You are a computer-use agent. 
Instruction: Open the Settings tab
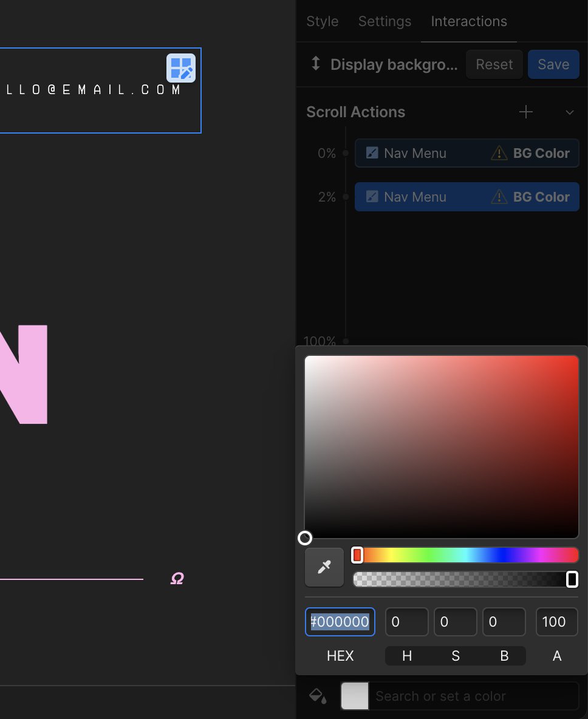click(x=384, y=21)
